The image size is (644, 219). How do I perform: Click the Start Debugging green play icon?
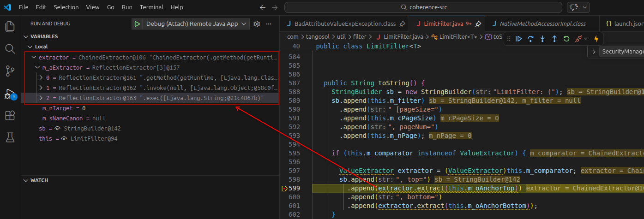137,24
